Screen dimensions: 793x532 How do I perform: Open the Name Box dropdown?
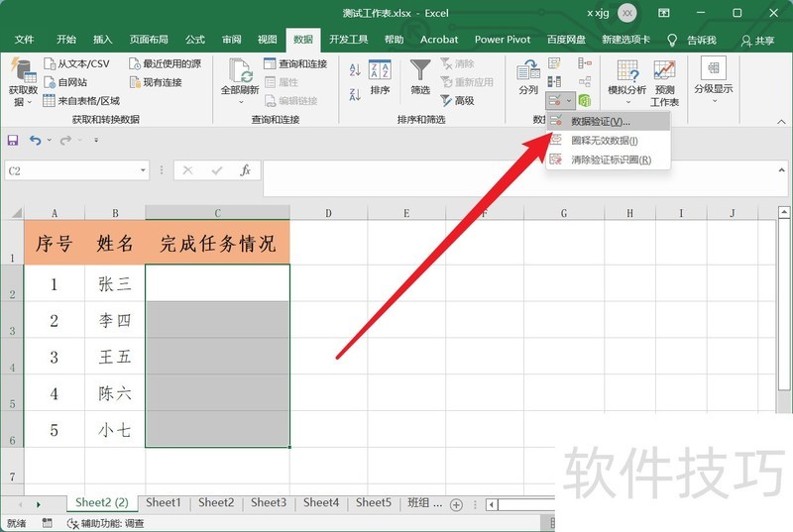(143, 170)
